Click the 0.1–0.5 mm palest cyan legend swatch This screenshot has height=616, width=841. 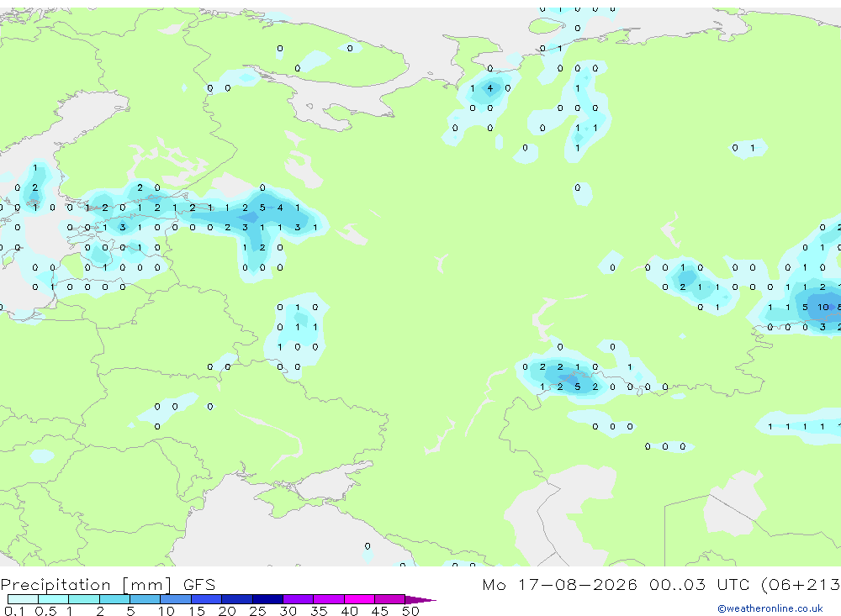23,599
